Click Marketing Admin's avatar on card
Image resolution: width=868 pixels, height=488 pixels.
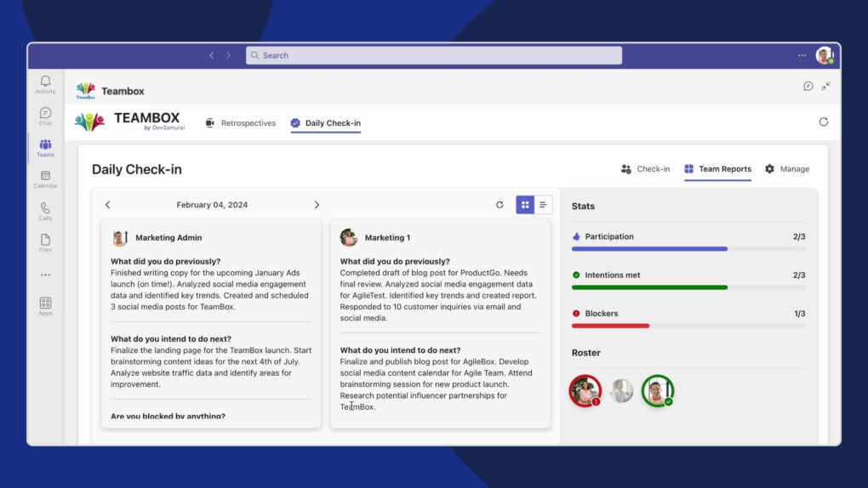[x=120, y=238]
